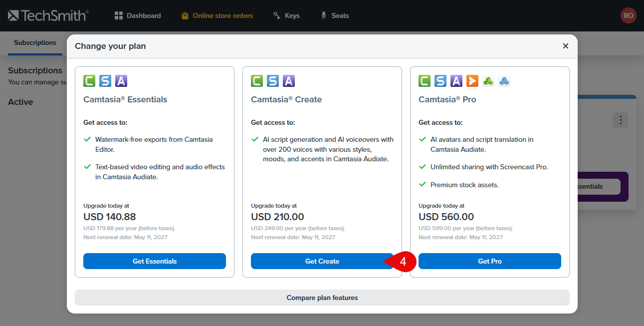The height and width of the screenshot is (326, 644).
Task: Click Snagit icon in Pro card
Action: (440, 81)
